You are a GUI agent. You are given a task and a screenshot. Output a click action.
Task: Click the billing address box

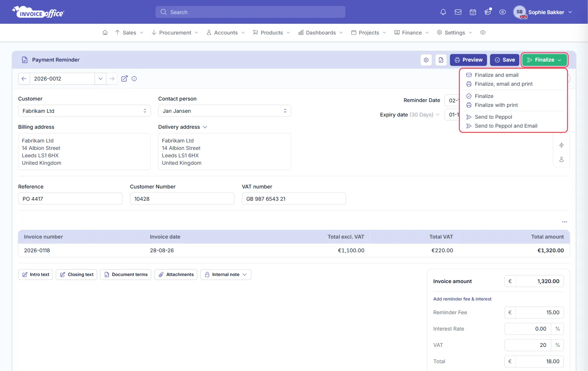(x=84, y=151)
